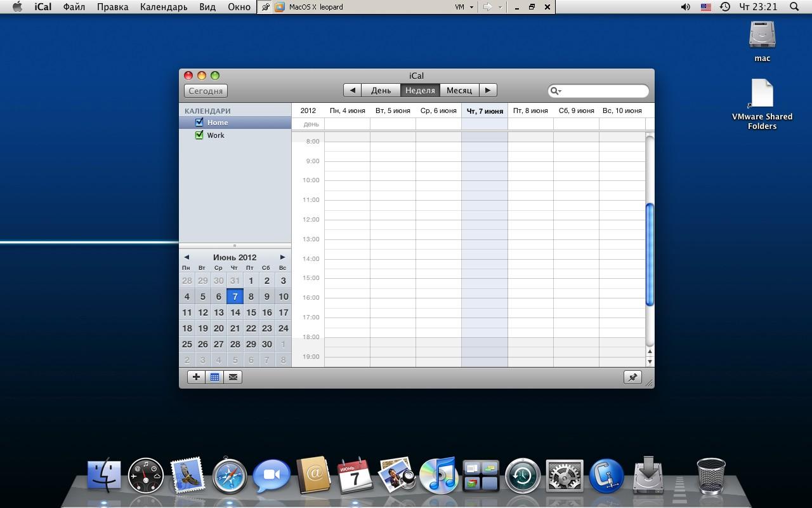812x508 pixels.
Task: Open the notifications envelope icon
Action: [233, 377]
